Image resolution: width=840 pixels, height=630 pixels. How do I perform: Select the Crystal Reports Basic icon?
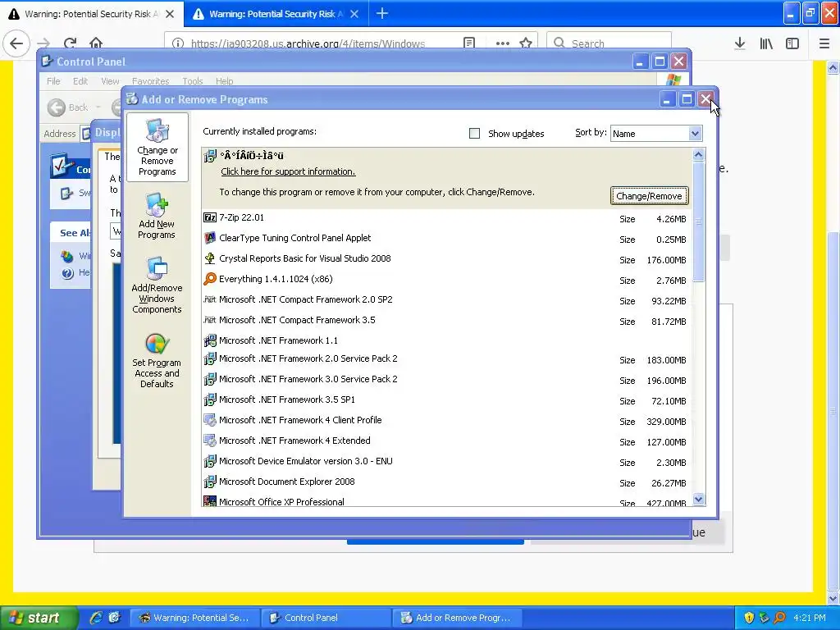210,258
